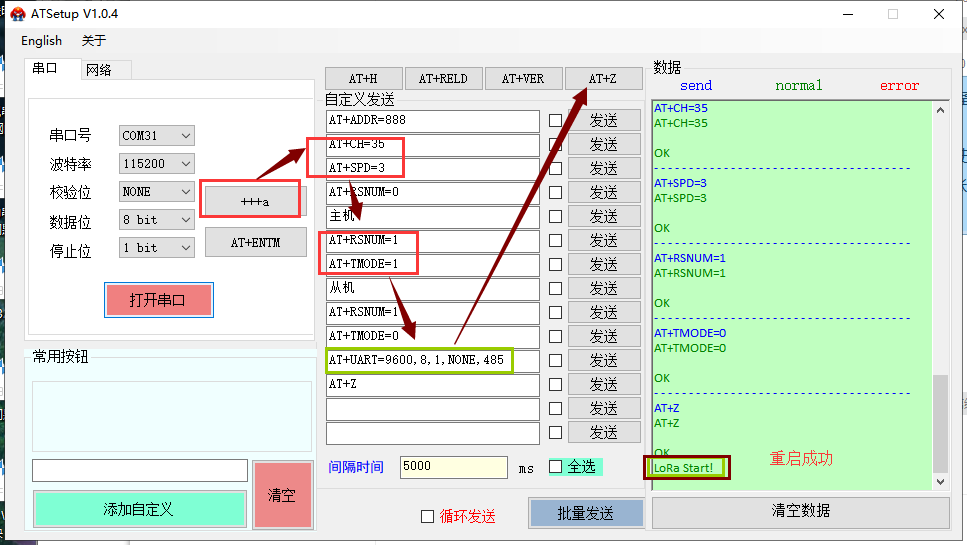Viewport: 967px width, 545px height.
Task: Click the AT+Z restart button
Action: [603, 78]
